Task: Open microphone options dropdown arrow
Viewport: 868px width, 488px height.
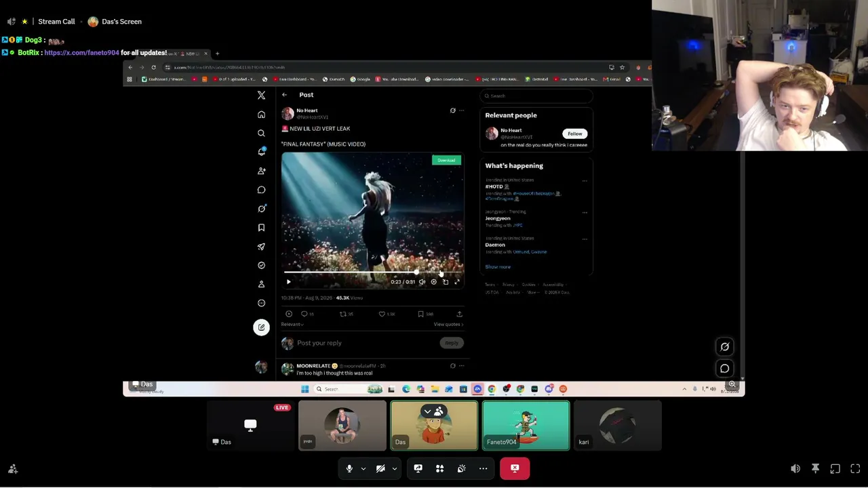Action: tap(363, 468)
